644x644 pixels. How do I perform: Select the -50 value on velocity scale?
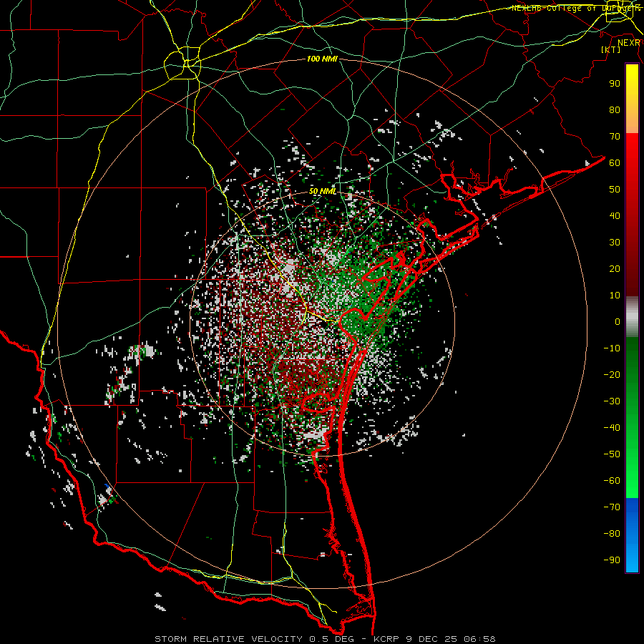coord(612,454)
